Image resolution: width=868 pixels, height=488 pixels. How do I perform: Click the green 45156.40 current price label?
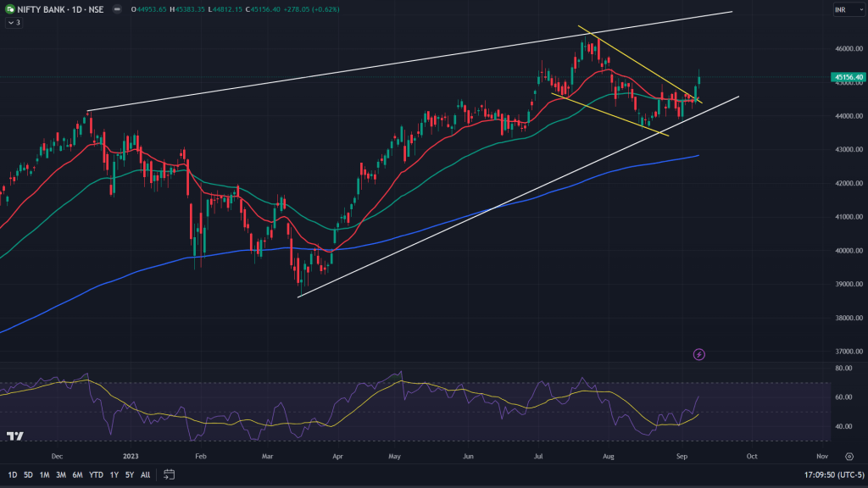pos(848,77)
